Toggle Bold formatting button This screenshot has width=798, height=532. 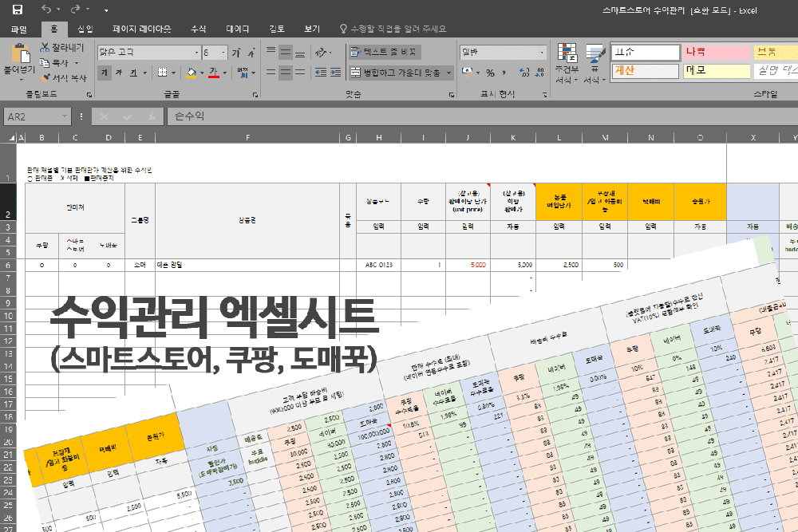(105, 73)
